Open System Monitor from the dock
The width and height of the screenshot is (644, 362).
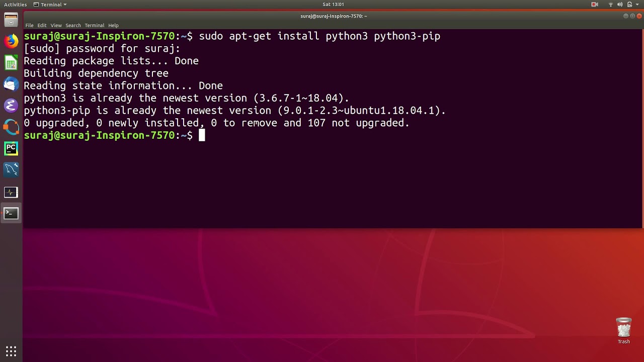(11, 192)
